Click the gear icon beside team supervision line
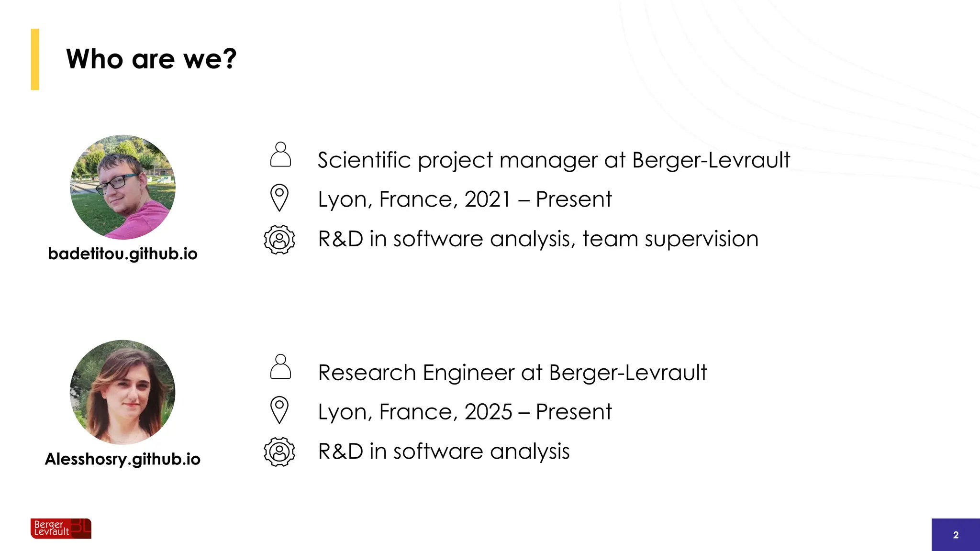Screen dimensions: 980x551 coord(279,239)
